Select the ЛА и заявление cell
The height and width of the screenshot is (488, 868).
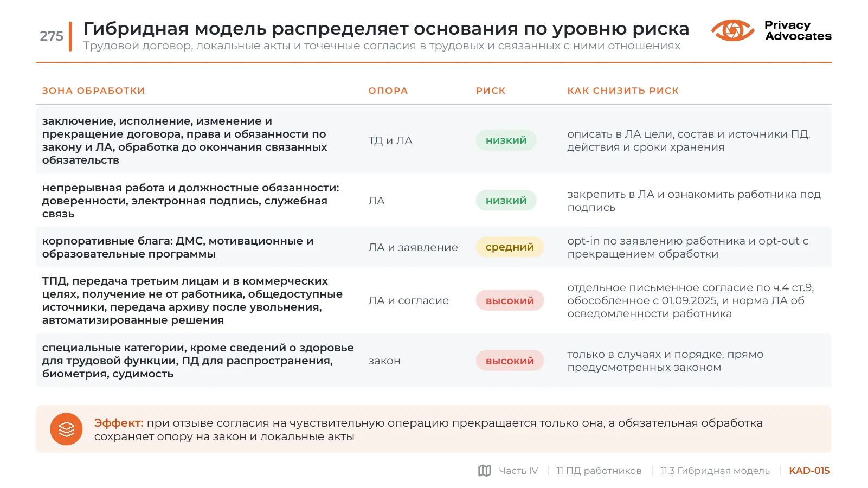pyautogui.click(x=413, y=247)
